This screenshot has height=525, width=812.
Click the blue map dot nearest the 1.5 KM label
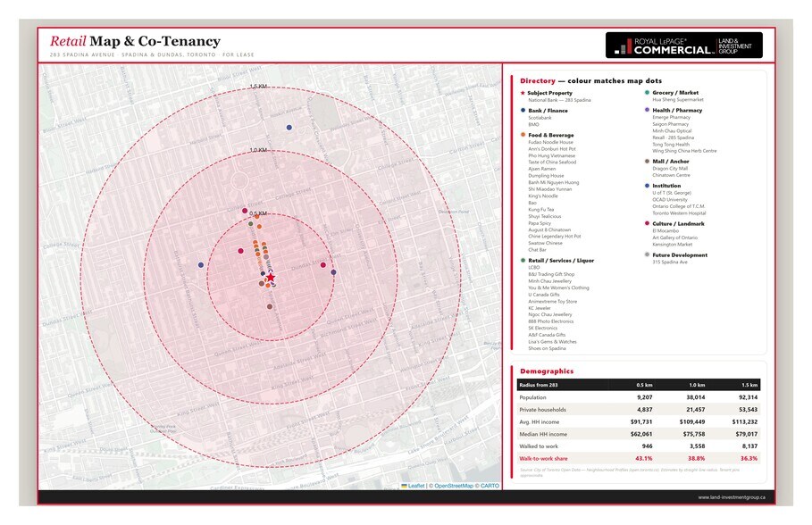tap(289, 128)
